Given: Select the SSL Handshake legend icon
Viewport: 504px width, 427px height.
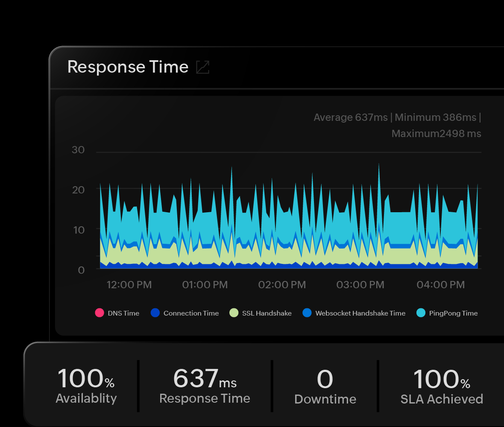Looking at the screenshot, I should point(233,313).
